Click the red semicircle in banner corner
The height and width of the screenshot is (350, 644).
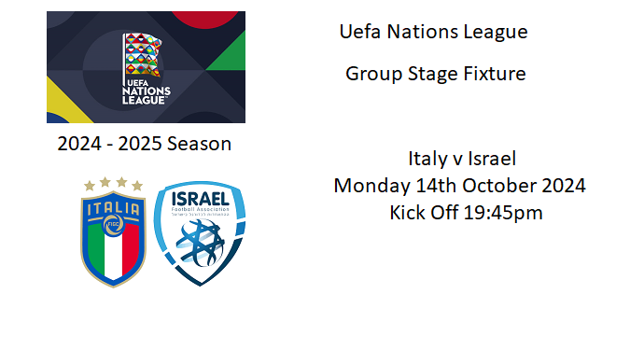tap(204, 19)
